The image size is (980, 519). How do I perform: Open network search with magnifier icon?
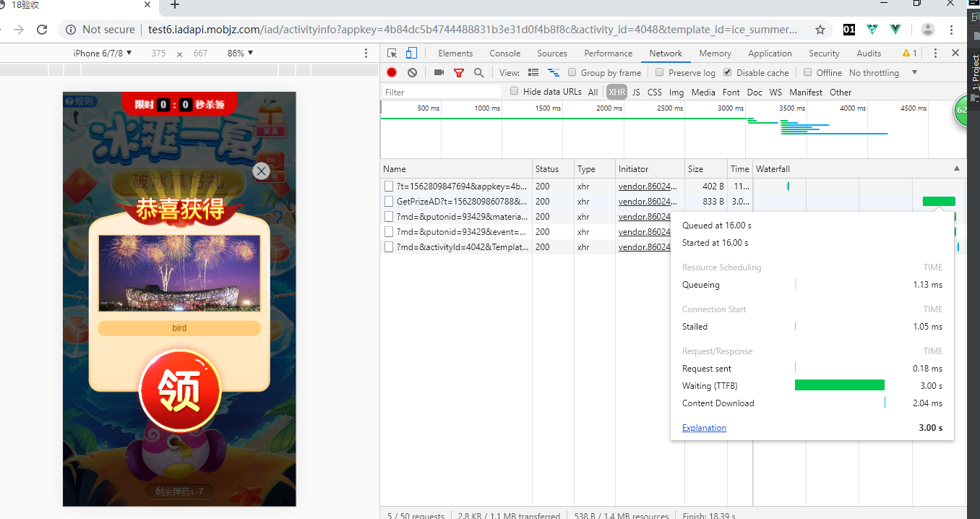(x=478, y=73)
